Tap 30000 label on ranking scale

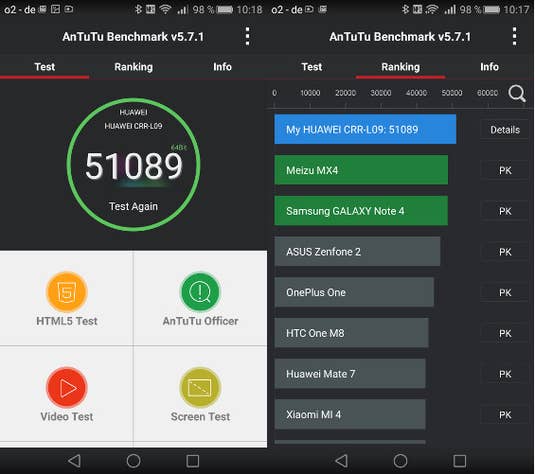click(381, 93)
